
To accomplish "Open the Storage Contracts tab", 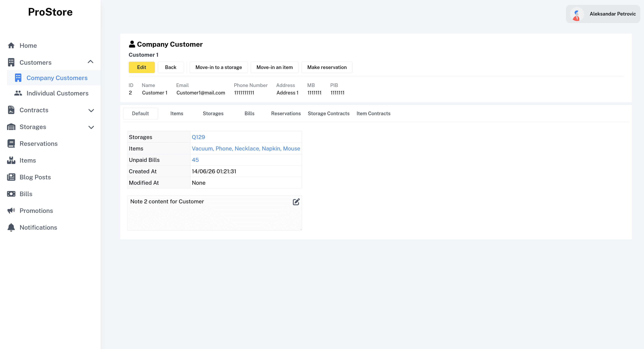I will tap(329, 113).
